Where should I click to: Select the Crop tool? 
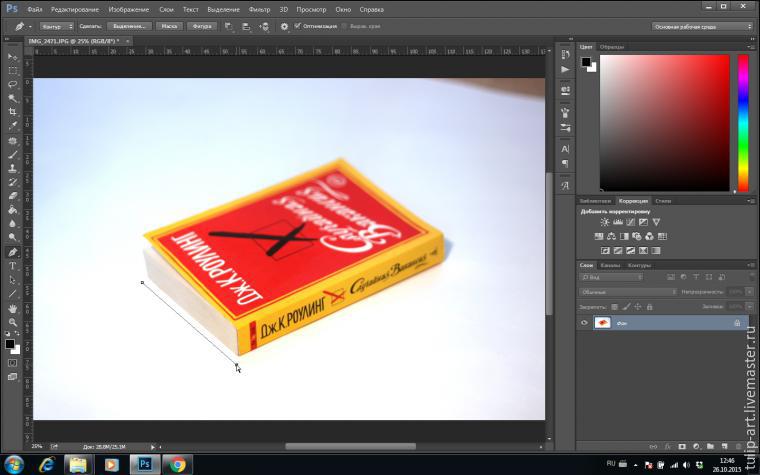click(x=13, y=111)
